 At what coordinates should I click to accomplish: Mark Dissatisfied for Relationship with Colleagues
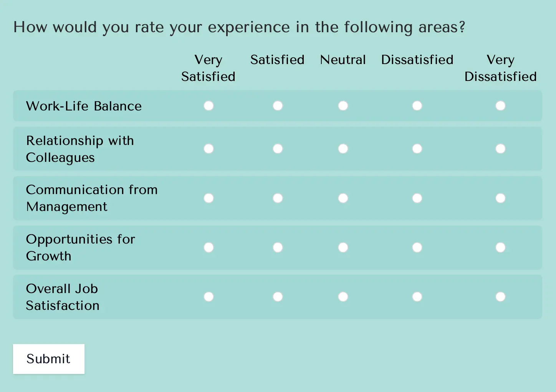[x=417, y=149]
